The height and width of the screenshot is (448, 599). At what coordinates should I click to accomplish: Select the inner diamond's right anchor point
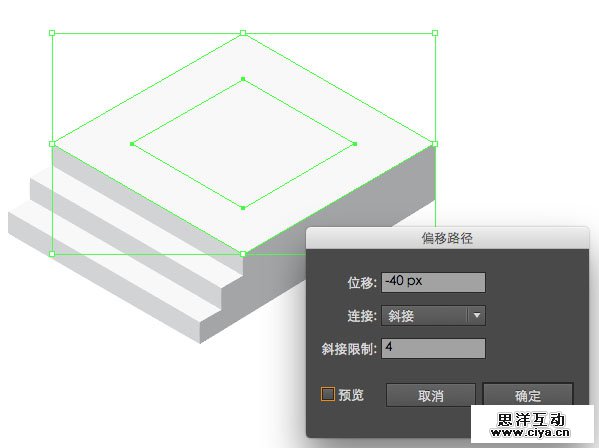pos(355,144)
